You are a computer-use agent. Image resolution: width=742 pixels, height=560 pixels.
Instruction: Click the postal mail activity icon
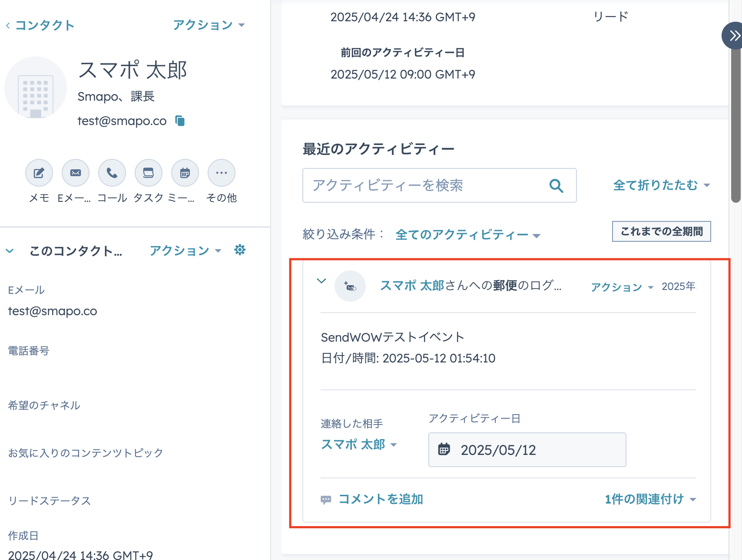[x=350, y=286]
